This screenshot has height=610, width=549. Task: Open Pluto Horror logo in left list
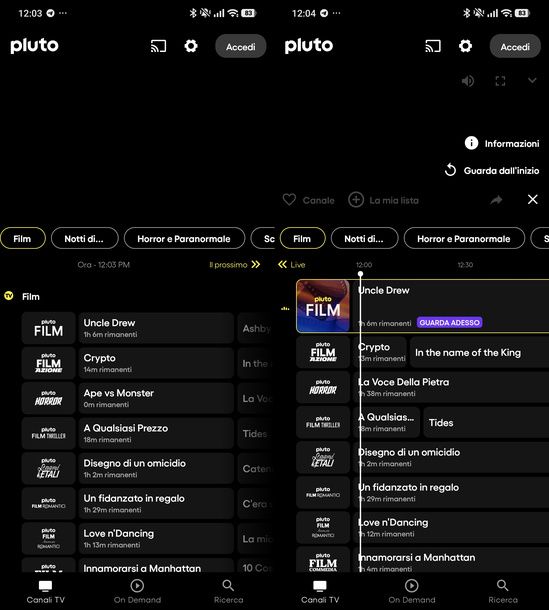[48, 398]
